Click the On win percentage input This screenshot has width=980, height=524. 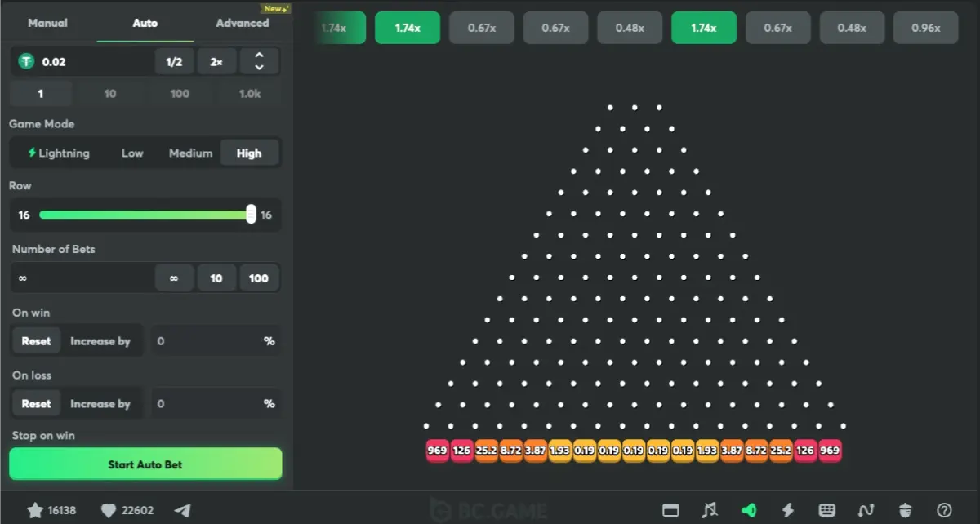215,341
